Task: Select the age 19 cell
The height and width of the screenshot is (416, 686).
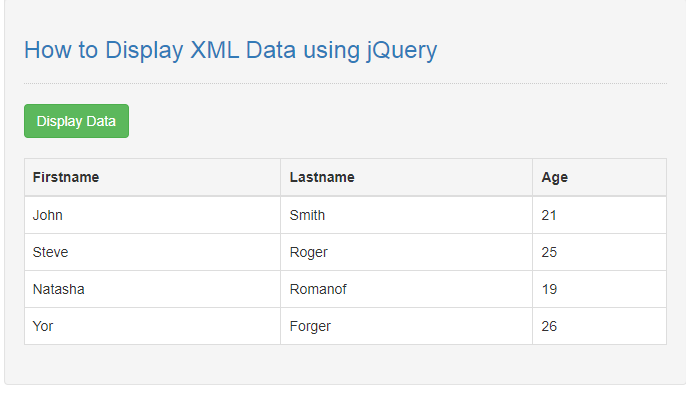Action: click(549, 289)
